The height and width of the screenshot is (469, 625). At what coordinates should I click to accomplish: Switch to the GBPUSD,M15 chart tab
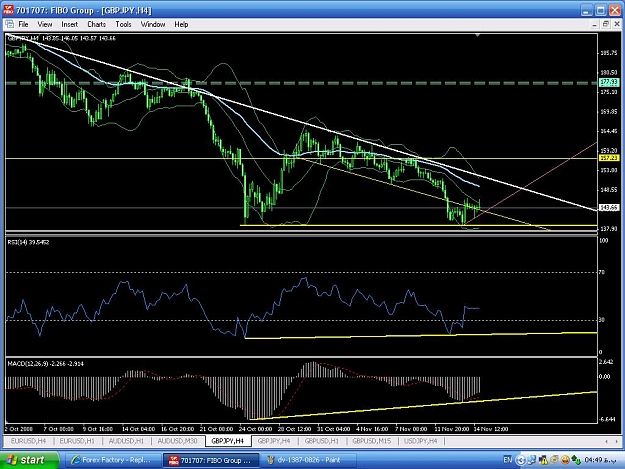click(371, 441)
